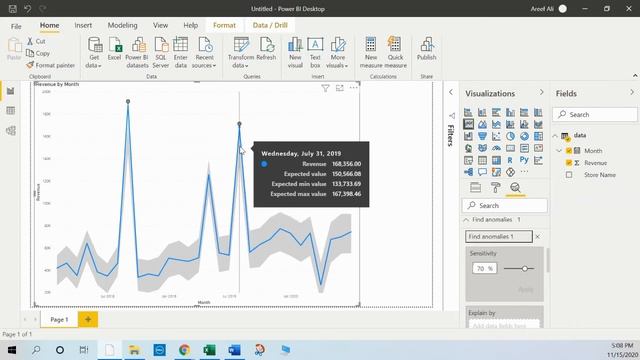Insert the Python visual
Screen dimensions: 640x360
524,160
